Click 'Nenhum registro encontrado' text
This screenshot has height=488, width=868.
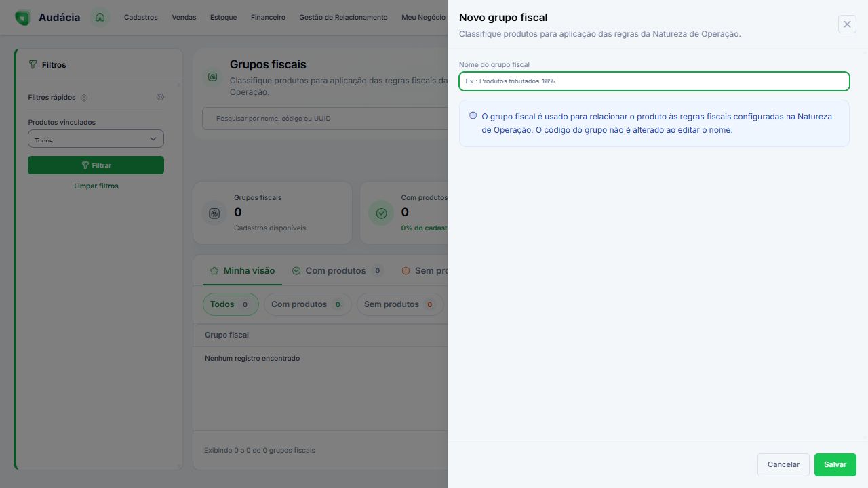[252, 358]
